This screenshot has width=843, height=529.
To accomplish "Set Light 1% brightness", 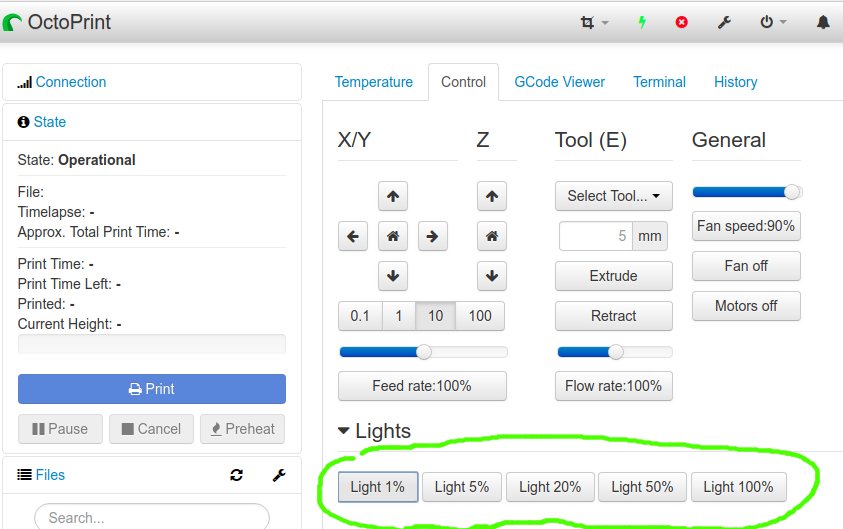I will point(377,487).
